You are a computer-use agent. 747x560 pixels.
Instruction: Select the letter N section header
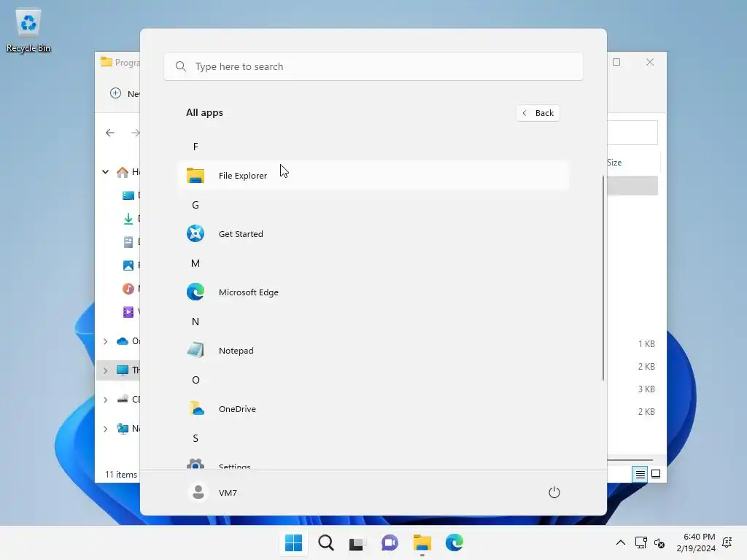tap(196, 322)
